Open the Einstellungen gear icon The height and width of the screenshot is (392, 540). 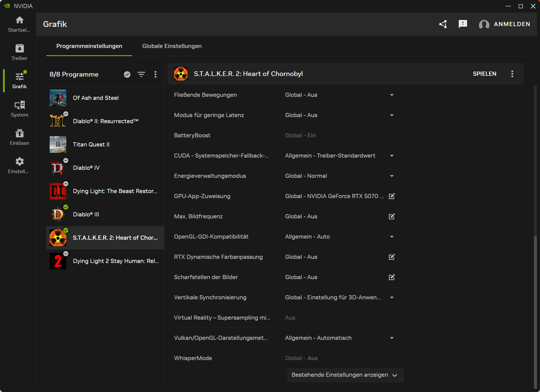[19, 161]
